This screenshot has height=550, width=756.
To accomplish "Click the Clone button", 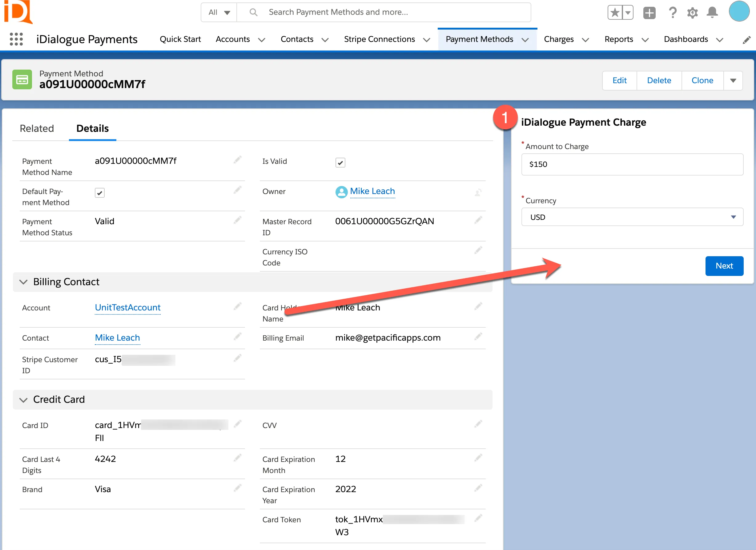I will (702, 80).
